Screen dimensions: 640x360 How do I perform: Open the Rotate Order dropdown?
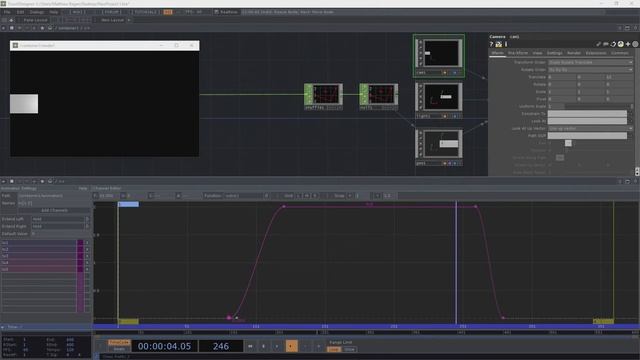click(x=590, y=70)
